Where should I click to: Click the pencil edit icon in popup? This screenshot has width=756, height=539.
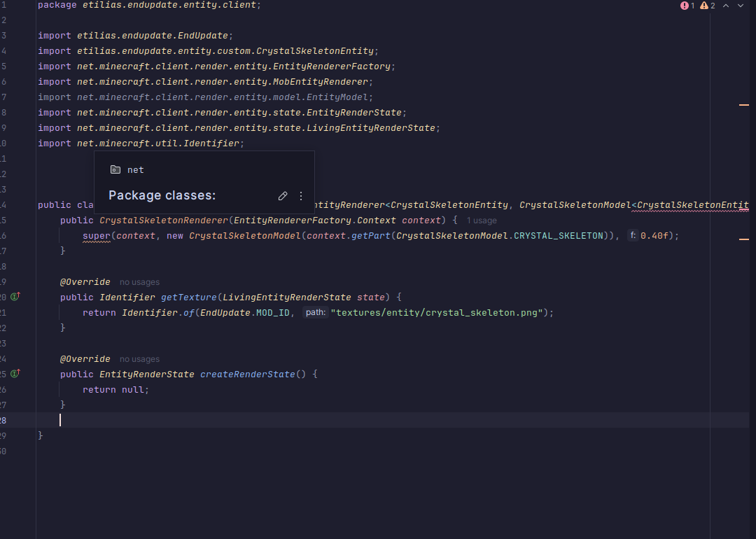[x=283, y=196]
